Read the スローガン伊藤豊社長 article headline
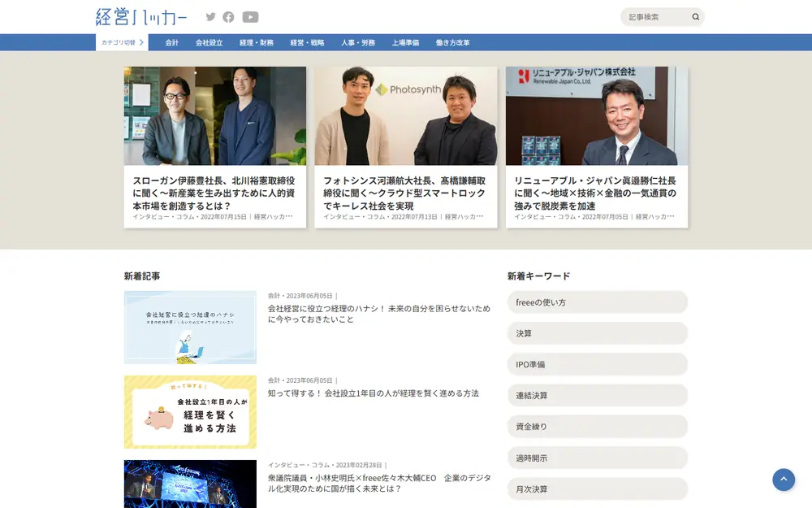This screenshot has width=812, height=508. tap(214, 193)
